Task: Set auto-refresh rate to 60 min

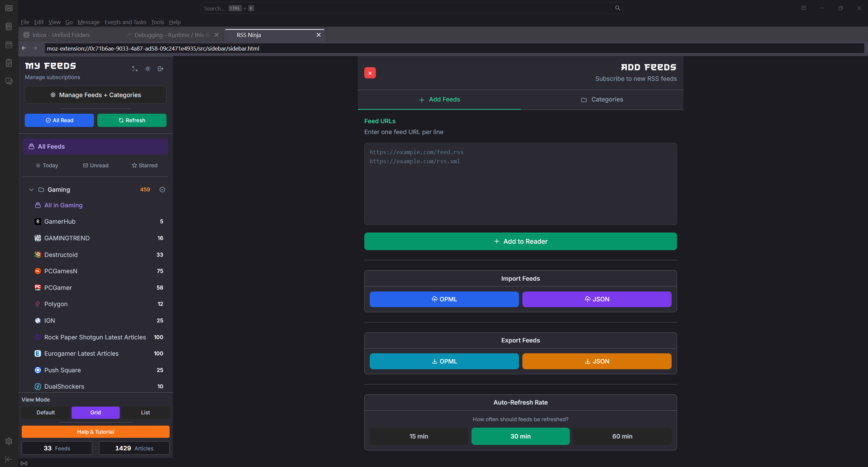Action: coord(622,436)
